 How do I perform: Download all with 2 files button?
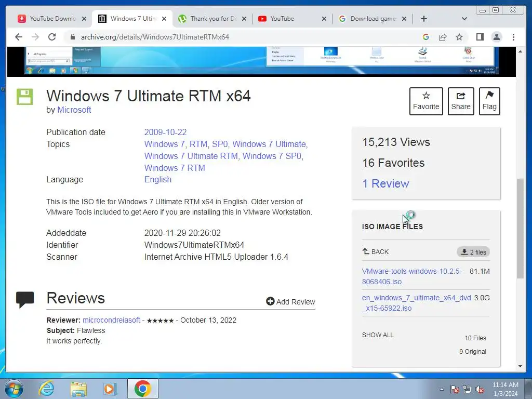click(x=473, y=252)
